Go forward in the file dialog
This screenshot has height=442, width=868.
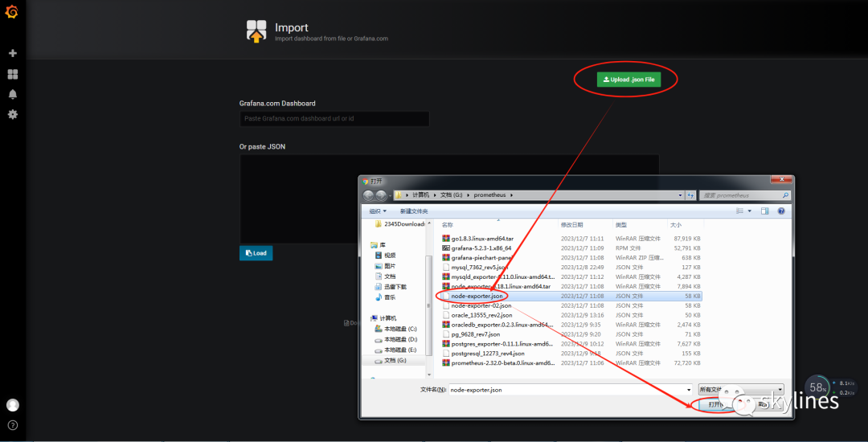pos(382,195)
